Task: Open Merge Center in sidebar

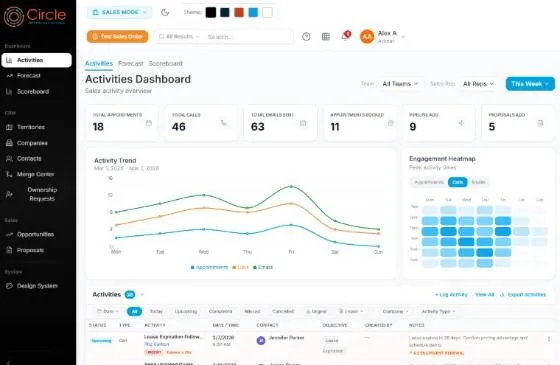Action: pyautogui.click(x=36, y=174)
